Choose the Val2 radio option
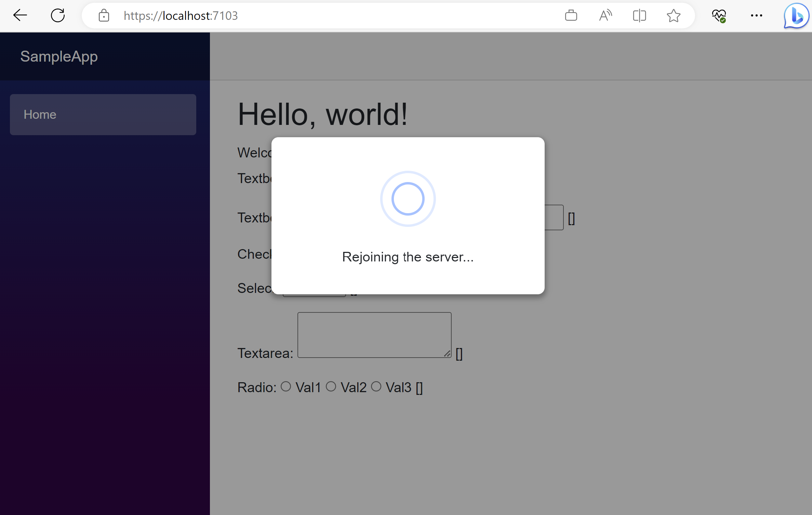The height and width of the screenshot is (515, 812). [x=331, y=386]
